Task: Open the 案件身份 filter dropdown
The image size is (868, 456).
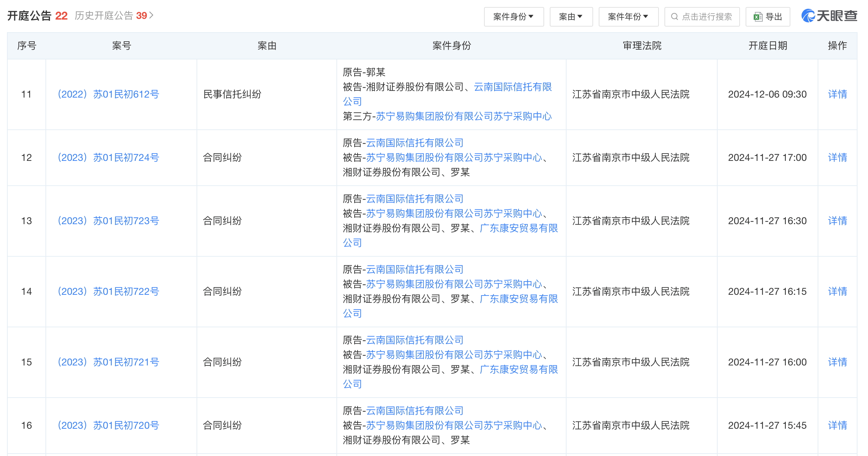Action: [514, 17]
